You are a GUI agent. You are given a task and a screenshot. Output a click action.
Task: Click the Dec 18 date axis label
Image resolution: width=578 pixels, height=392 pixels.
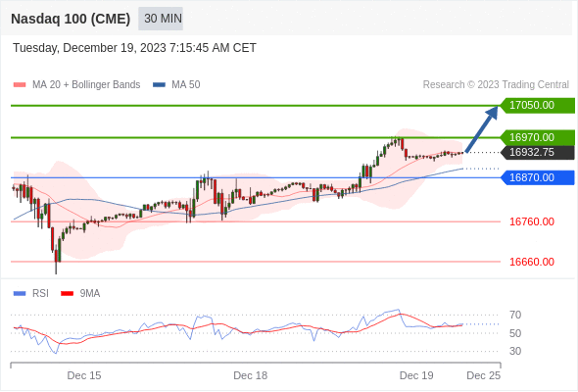pyautogui.click(x=250, y=375)
